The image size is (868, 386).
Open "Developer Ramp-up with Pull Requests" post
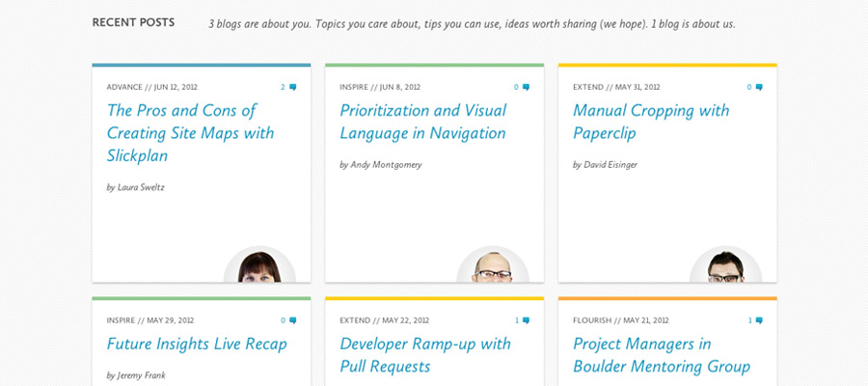pyautogui.click(x=425, y=355)
